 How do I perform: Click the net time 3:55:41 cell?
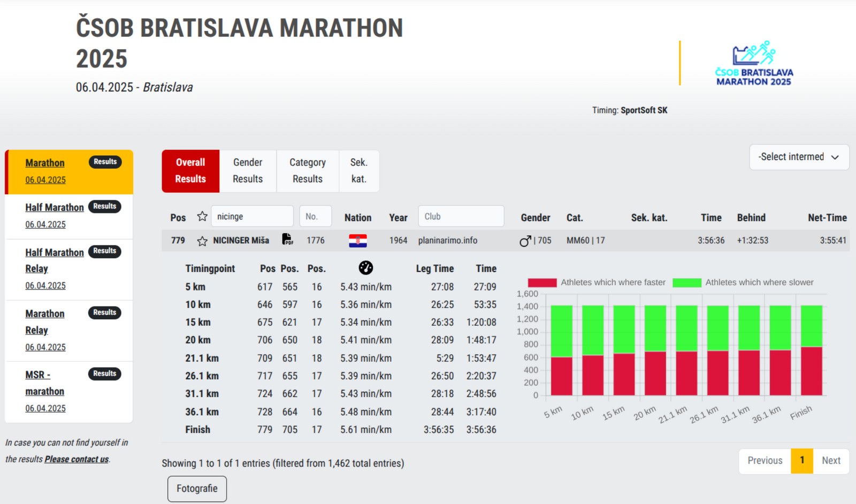[x=833, y=241]
